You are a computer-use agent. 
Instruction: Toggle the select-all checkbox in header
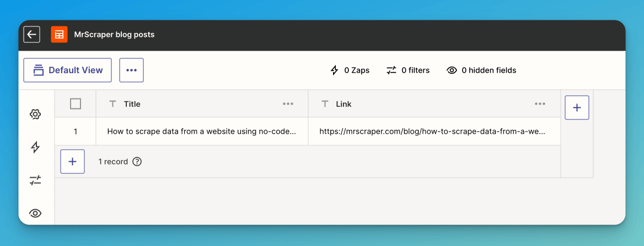point(76,104)
